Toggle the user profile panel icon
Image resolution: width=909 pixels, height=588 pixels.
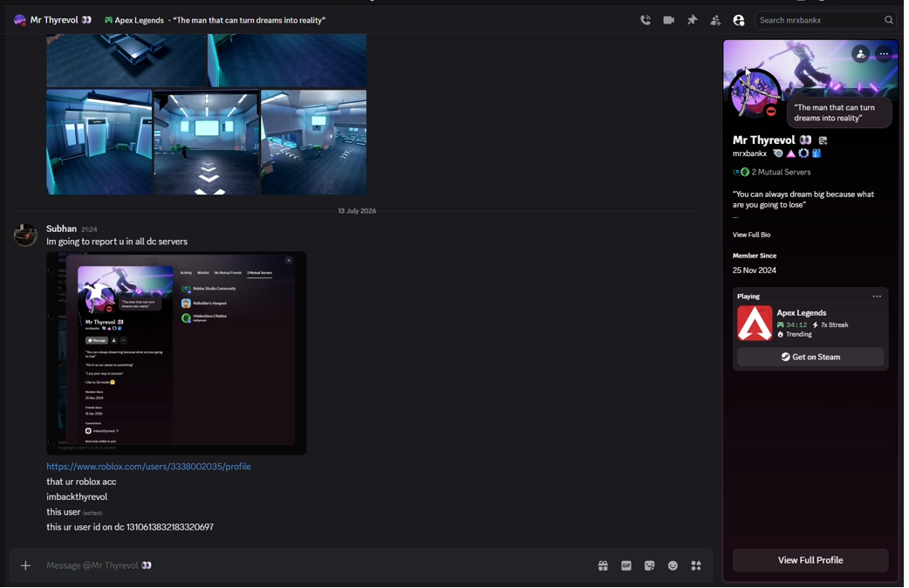[x=739, y=20]
